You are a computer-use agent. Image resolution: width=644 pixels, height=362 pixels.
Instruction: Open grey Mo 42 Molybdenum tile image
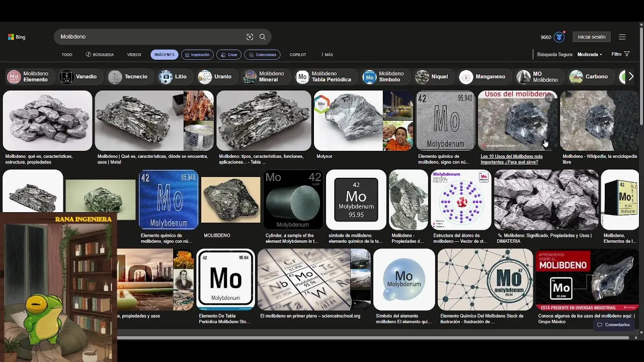[x=445, y=121]
